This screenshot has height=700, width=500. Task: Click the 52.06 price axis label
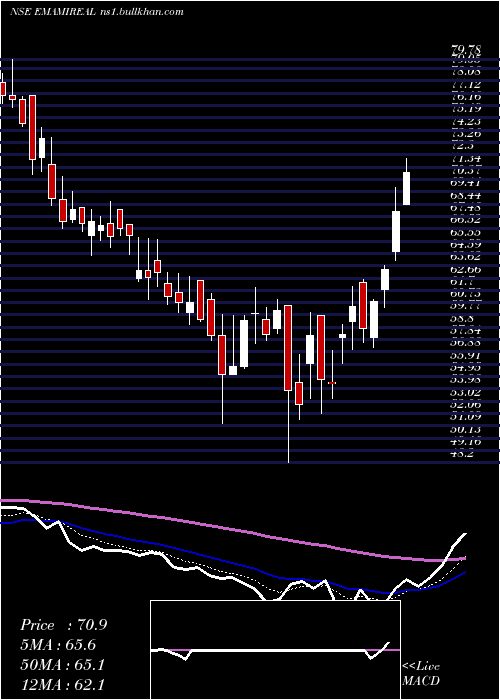pyautogui.click(x=467, y=404)
